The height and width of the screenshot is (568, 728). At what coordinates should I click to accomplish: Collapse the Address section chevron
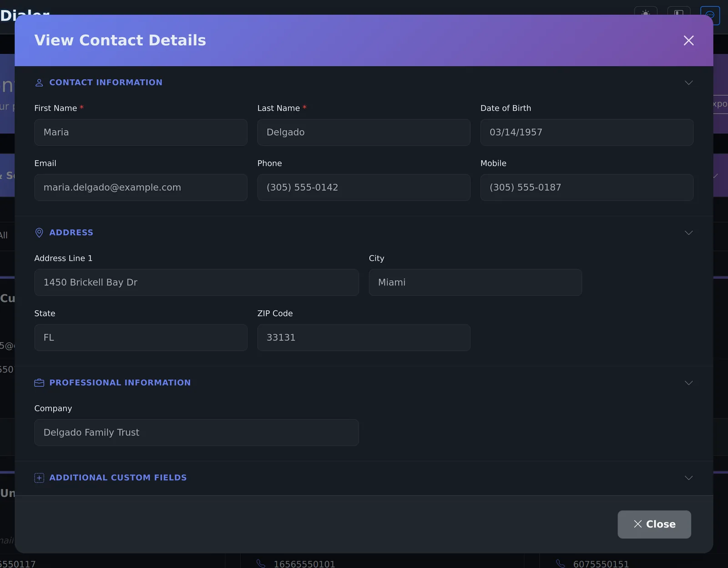point(688,233)
